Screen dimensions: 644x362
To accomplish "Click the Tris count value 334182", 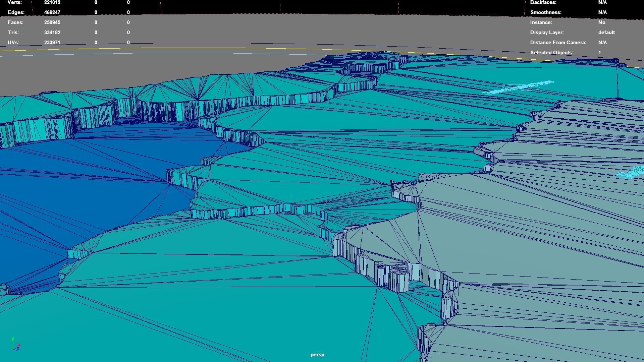I will point(52,33).
